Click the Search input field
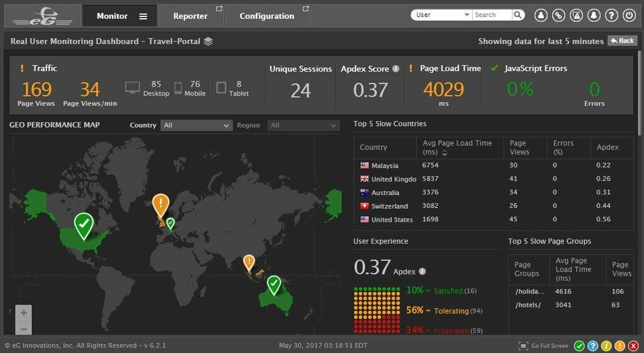This screenshot has height=353, width=644. [x=492, y=15]
